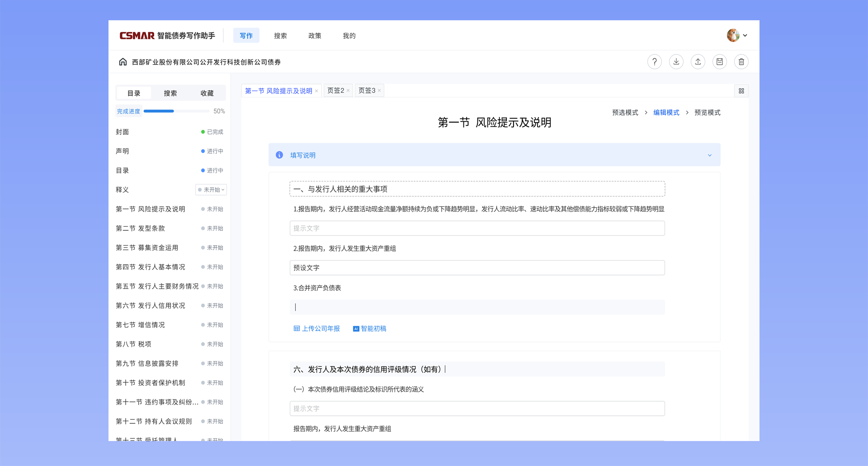Click the 完成进度 progress bar
This screenshot has height=466, width=868.
point(176,111)
